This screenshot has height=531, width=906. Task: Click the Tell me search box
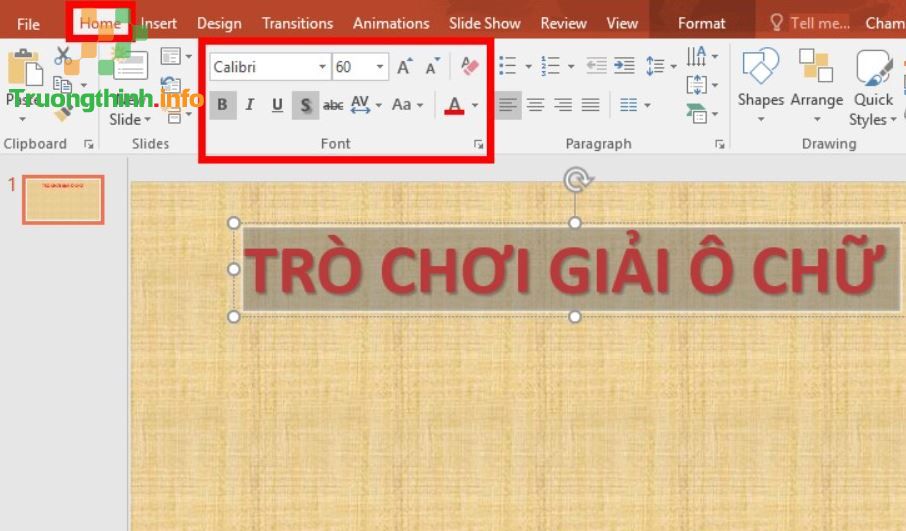click(811, 24)
